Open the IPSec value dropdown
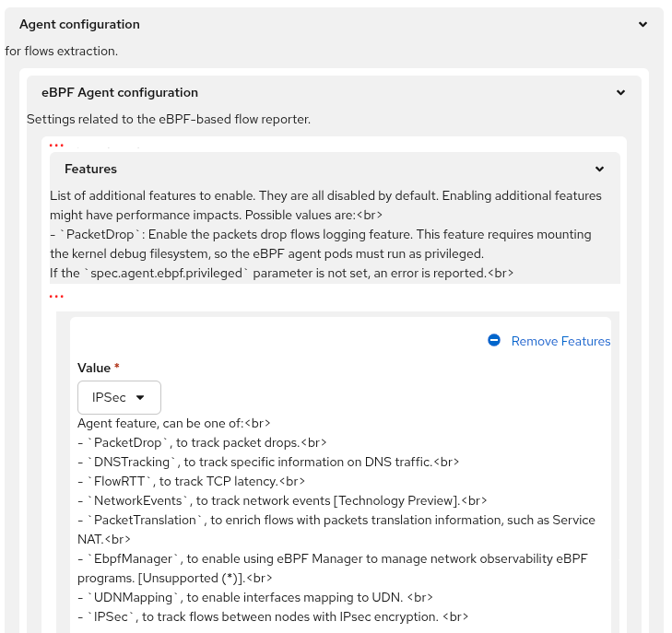 pyautogui.click(x=119, y=397)
